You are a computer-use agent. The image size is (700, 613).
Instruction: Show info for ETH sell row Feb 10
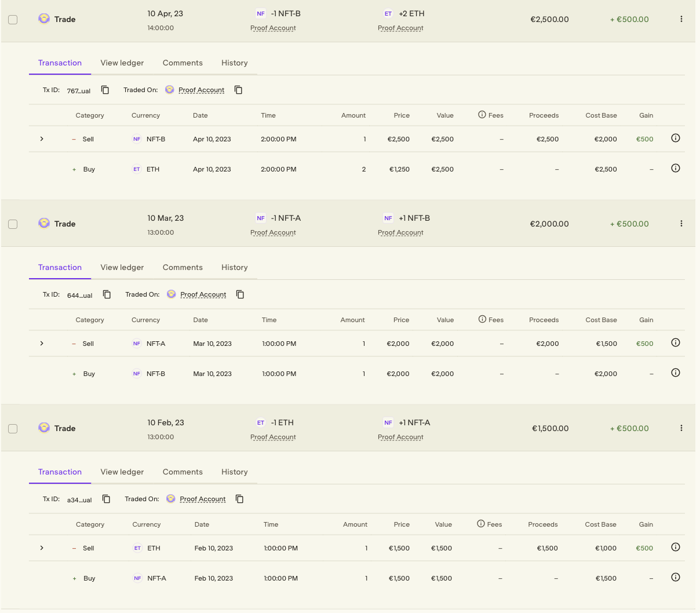pyautogui.click(x=676, y=547)
